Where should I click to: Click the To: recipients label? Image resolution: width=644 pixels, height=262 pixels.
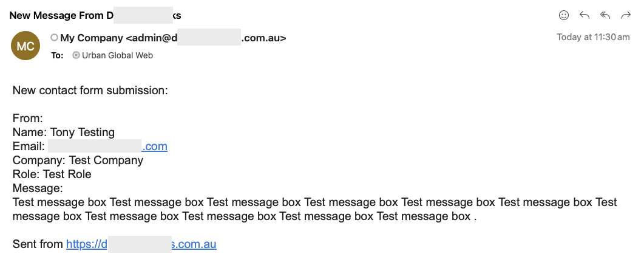(x=57, y=55)
